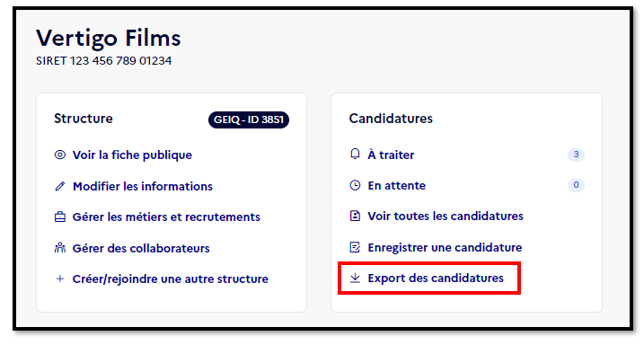Select Créer/rejoindre une autre structure
The image size is (644, 345).
point(171,279)
